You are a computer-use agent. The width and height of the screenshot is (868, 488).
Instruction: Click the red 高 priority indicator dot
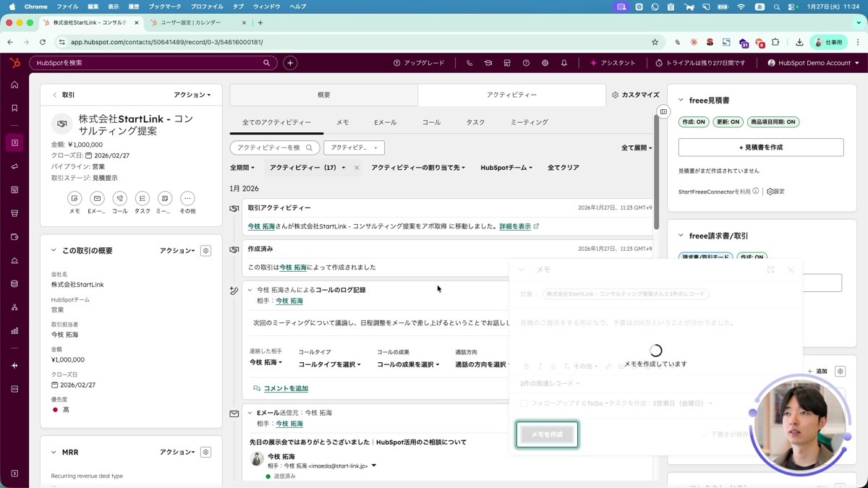click(x=54, y=408)
